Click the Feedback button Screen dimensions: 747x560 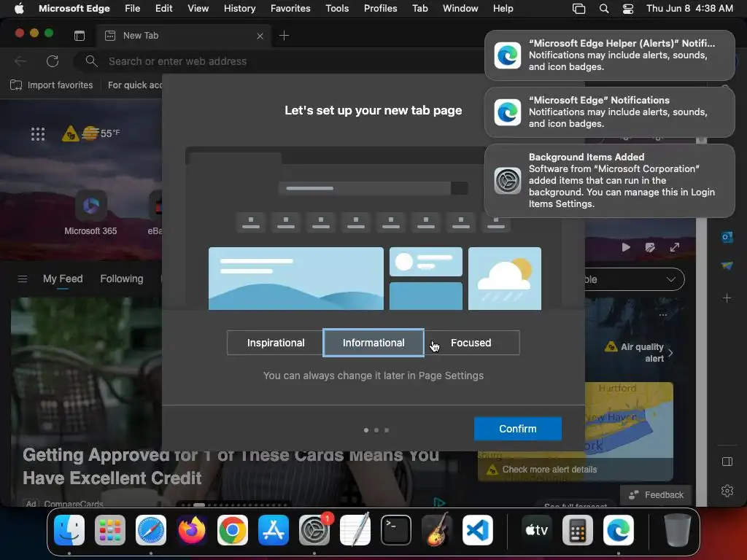pyautogui.click(x=656, y=495)
